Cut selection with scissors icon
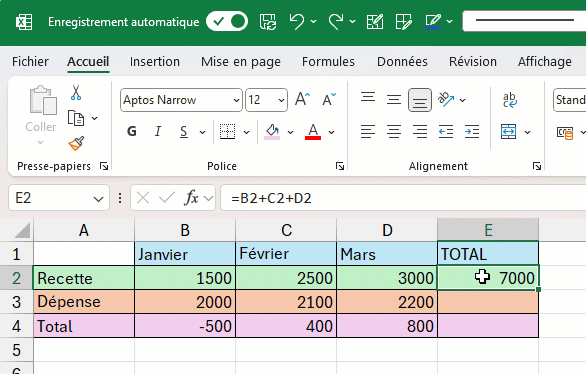This screenshot has width=586, height=374. coord(76,92)
